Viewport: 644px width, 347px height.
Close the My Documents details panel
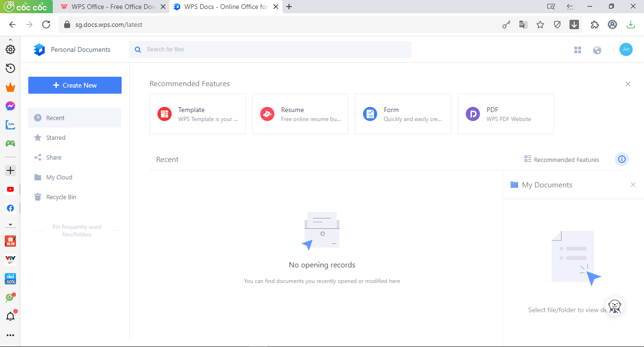click(x=633, y=185)
